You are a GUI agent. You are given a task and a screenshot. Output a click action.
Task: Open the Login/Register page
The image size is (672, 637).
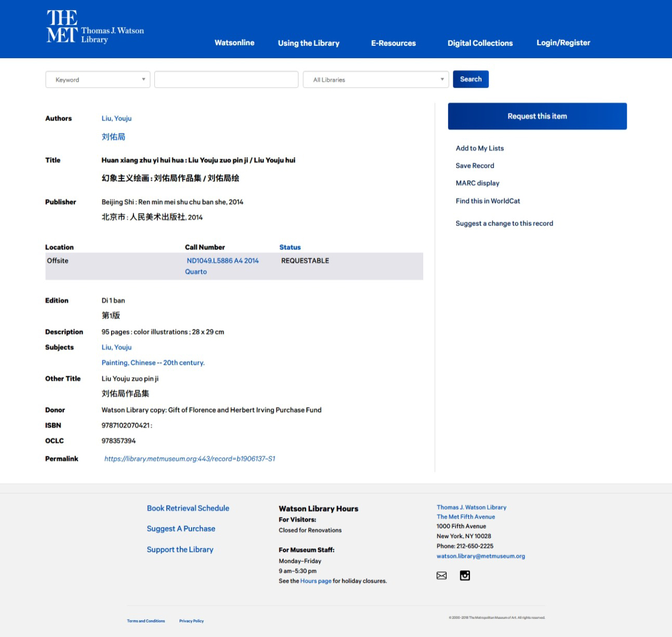pos(563,43)
